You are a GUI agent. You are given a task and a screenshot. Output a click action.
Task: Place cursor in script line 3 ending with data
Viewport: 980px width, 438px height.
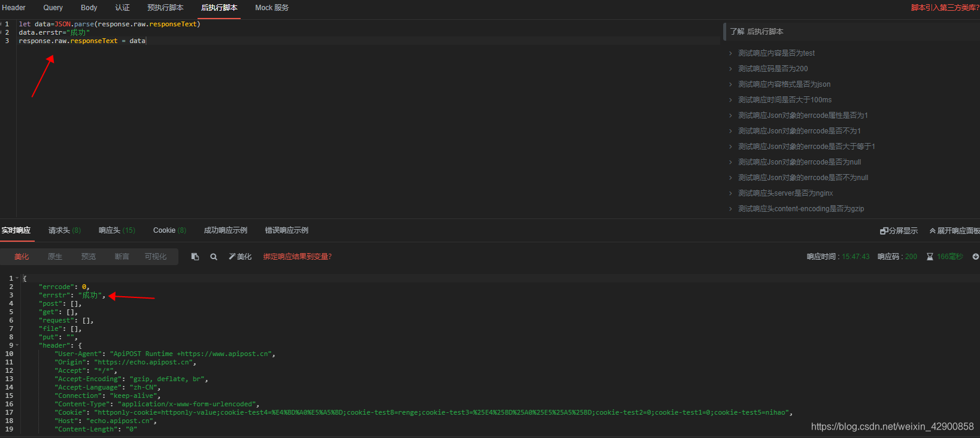click(82, 41)
